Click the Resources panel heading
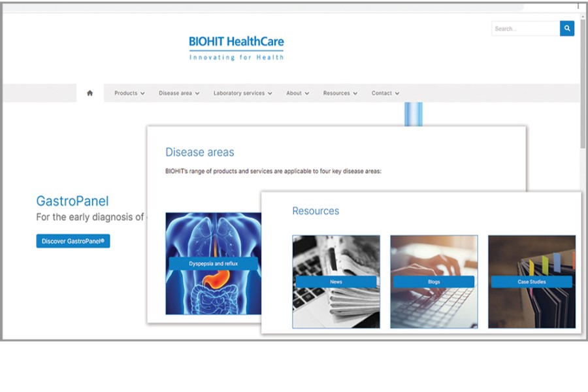This screenshot has width=588, height=392. tap(316, 211)
